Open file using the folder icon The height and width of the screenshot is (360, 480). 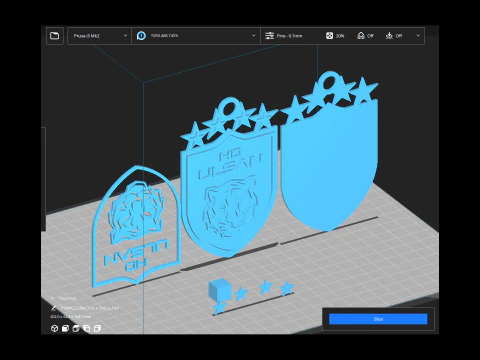pyautogui.click(x=54, y=36)
